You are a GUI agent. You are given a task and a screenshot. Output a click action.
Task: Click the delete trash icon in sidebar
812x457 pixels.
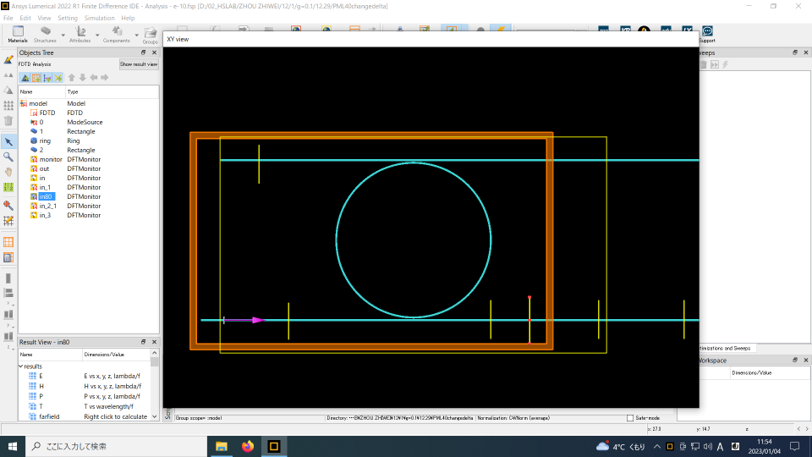tap(9, 121)
